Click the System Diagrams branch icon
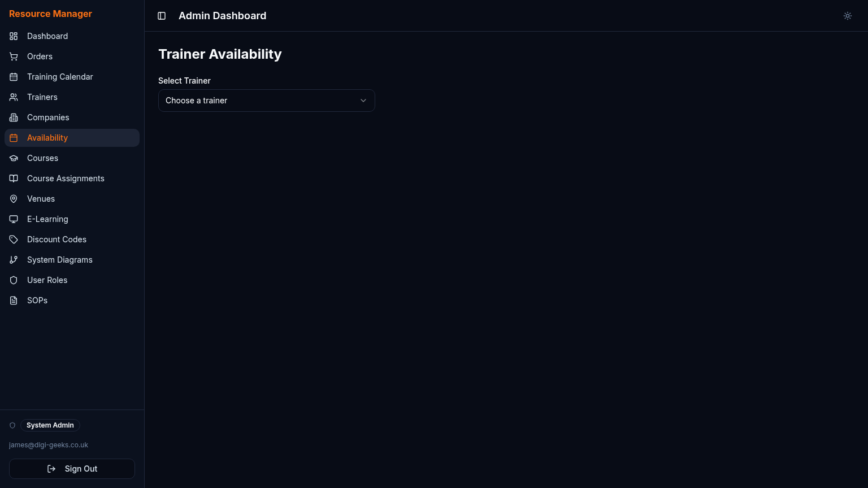The height and width of the screenshot is (488, 868). click(x=14, y=260)
